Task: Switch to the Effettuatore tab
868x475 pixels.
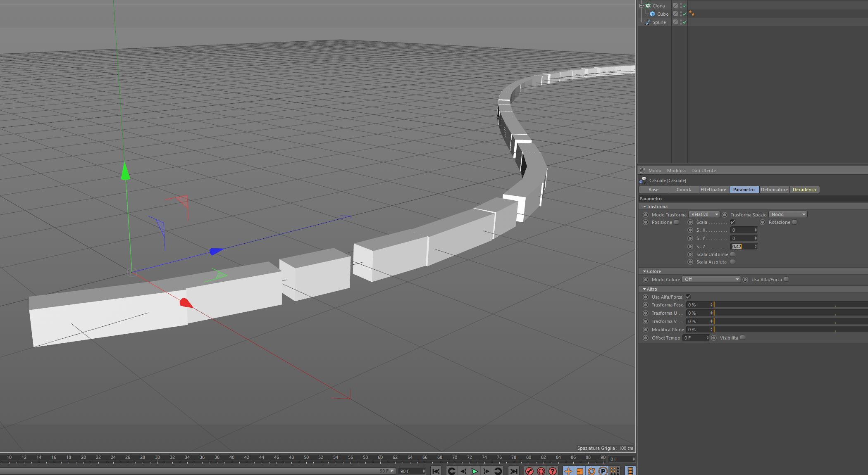Action: 713,190
